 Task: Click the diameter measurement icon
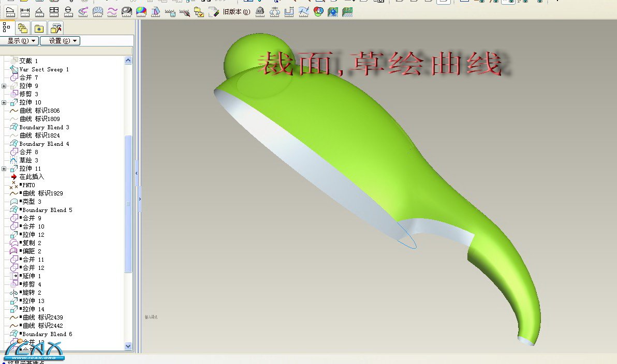68,11
